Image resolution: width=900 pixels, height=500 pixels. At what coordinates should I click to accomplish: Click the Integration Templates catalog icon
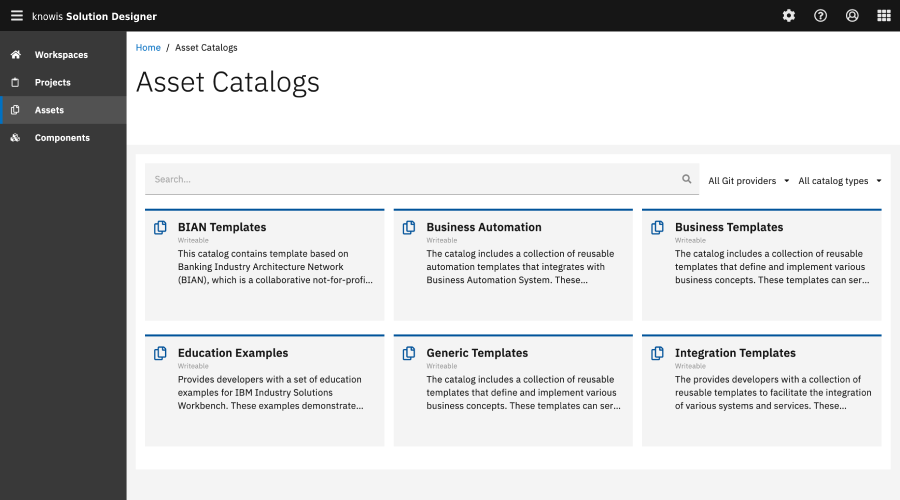pyautogui.click(x=657, y=354)
